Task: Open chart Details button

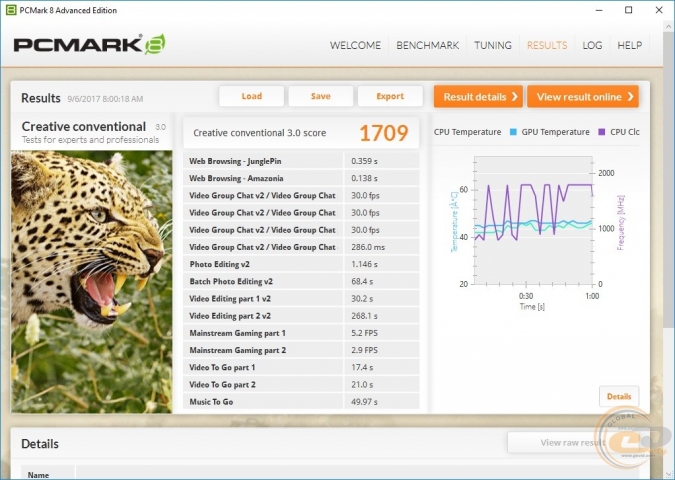Action: [x=619, y=396]
